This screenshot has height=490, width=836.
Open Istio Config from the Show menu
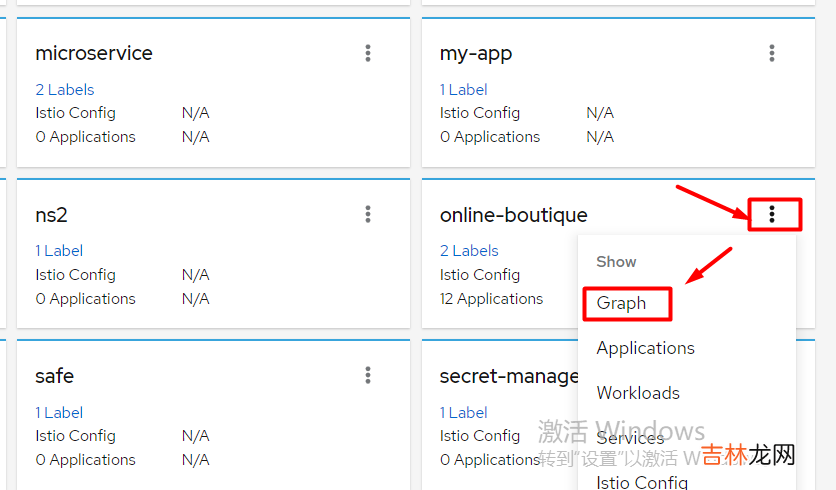pyautogui.click(x=642, y=482)
